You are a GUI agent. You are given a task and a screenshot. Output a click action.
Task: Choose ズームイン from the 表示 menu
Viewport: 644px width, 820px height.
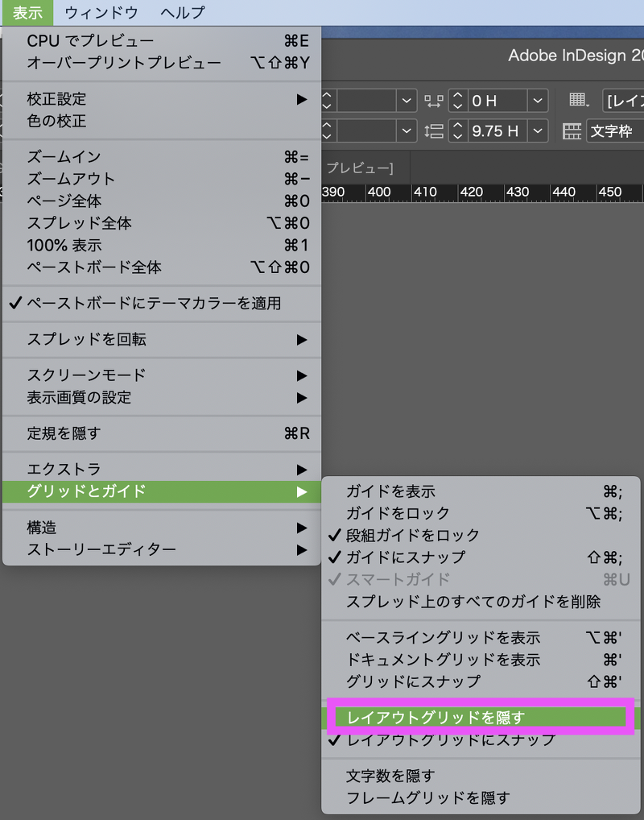(x=64, y=157)
